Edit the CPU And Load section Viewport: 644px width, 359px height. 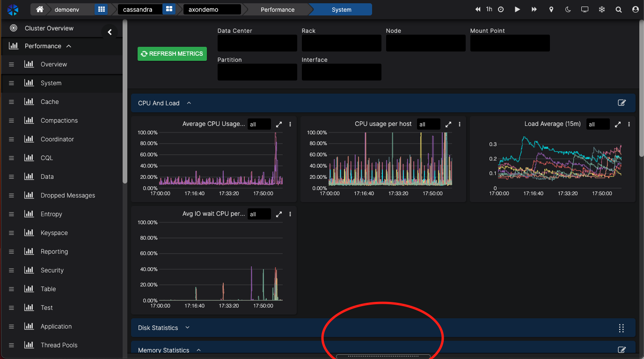[622, 103]
